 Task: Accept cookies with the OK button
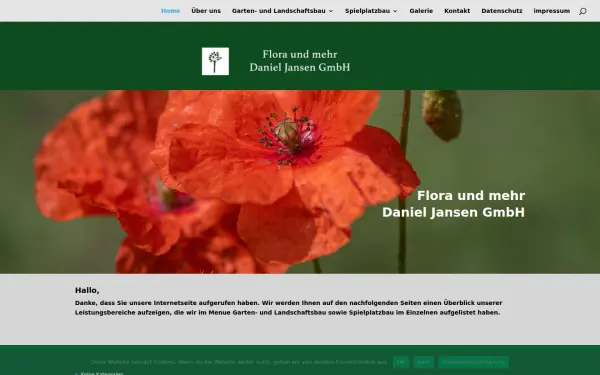pos(401,362)
